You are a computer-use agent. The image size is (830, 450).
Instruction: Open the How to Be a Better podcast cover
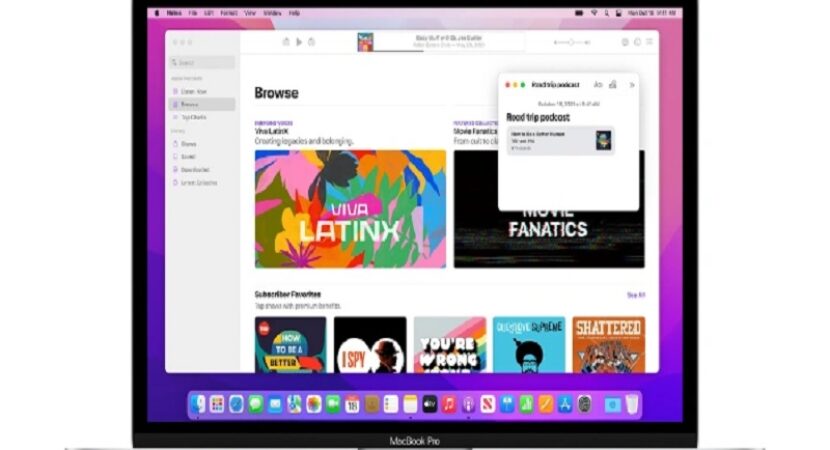tap(291, 345)
